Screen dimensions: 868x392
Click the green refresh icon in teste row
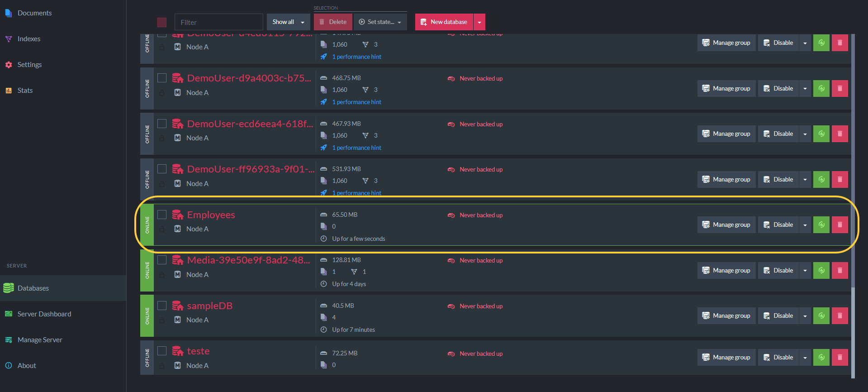click(x=821, y=358)
